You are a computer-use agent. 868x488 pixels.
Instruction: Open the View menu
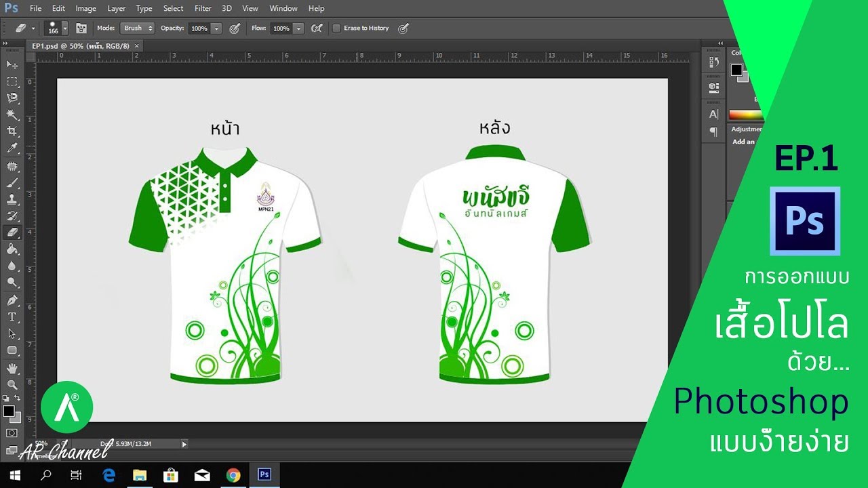(x=250, y=8)
